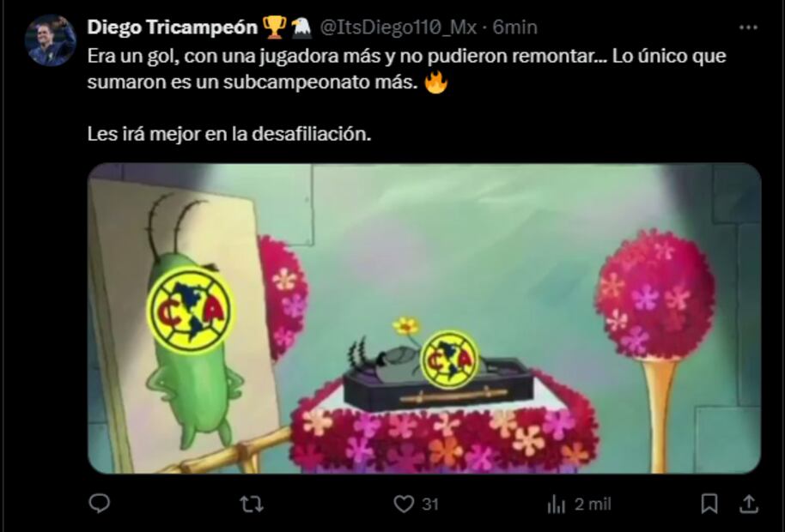Image resolution: width=785 pixels, height=532 pixels.
Task: Click the line 'Les irá mejor en la desafiliación'
Action: click(229, 134)
